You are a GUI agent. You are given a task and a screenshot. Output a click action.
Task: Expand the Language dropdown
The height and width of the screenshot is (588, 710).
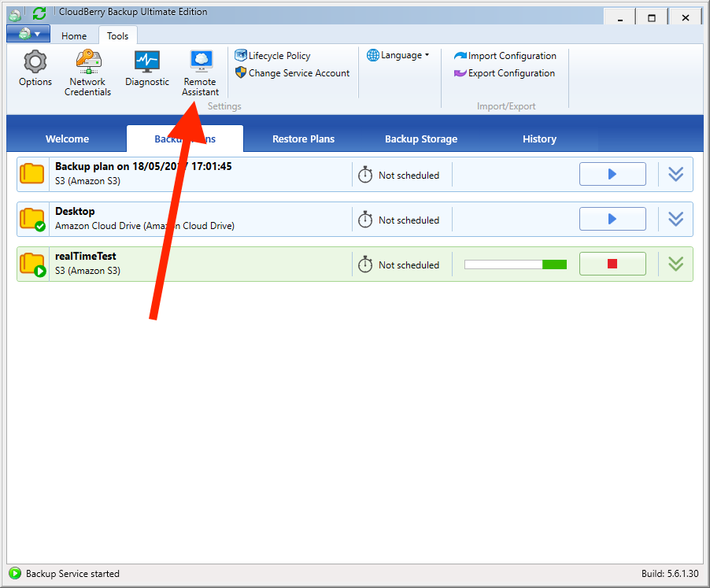tap(398, 55)
